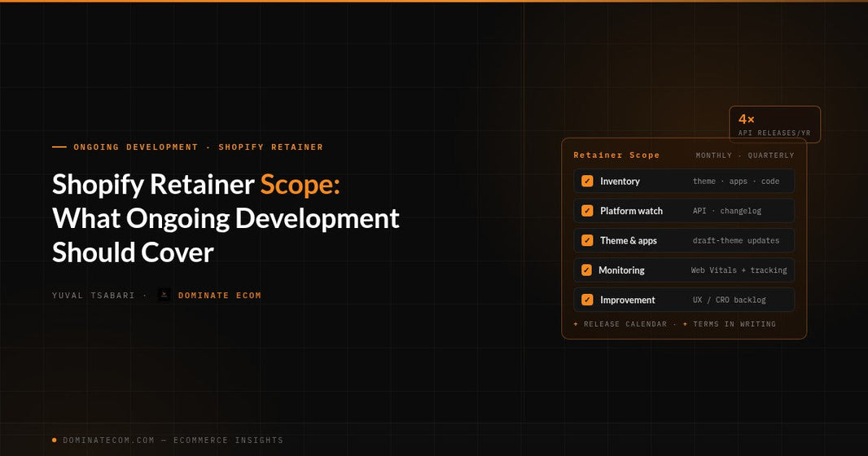Viewport: 868px width, 456px height.
Task: Click the MONTHLY · QUARTERLY label
Action: click(x=744, y=156)
